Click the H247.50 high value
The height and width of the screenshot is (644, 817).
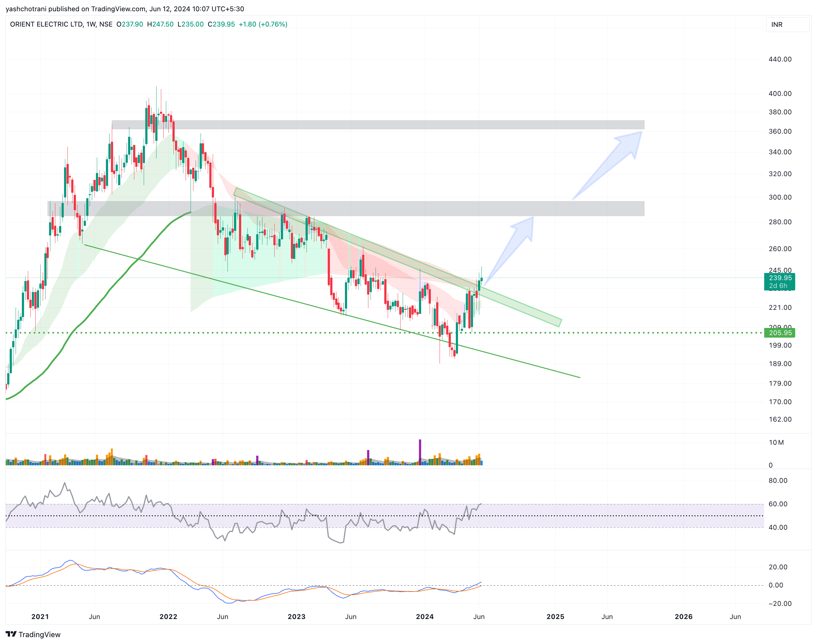[x=160, y=24]
